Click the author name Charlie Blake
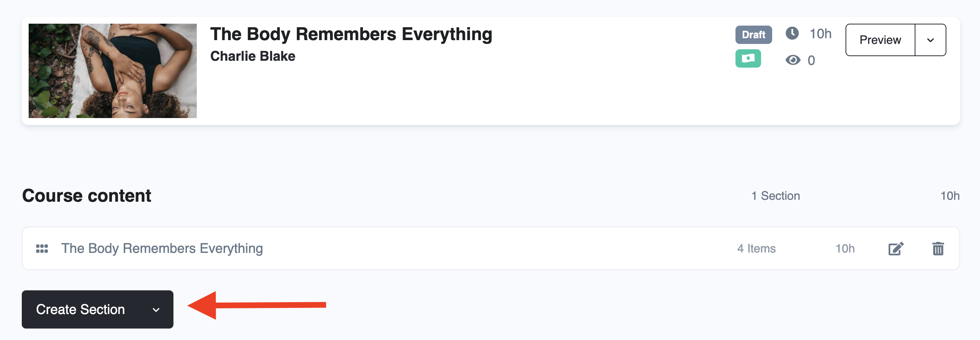Screen dimensions: 980x340 pyautogui.click(x=253, y=56)
